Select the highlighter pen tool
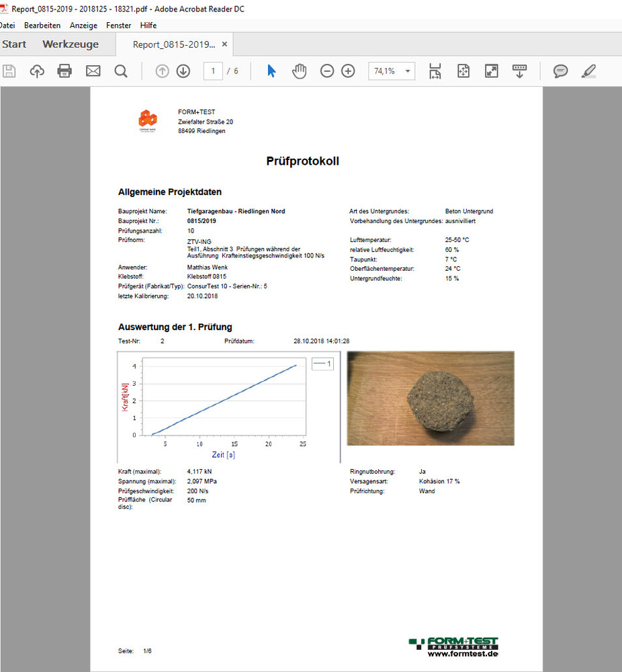Image resolution: width=622 pixels, height=672 pixels. (x=588, y=71)
